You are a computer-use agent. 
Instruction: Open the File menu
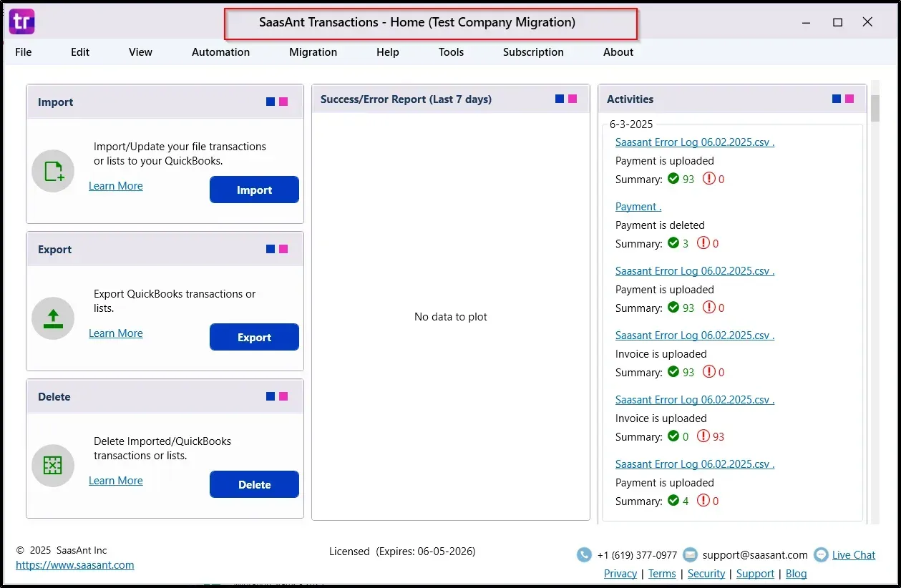click(24, 52)
